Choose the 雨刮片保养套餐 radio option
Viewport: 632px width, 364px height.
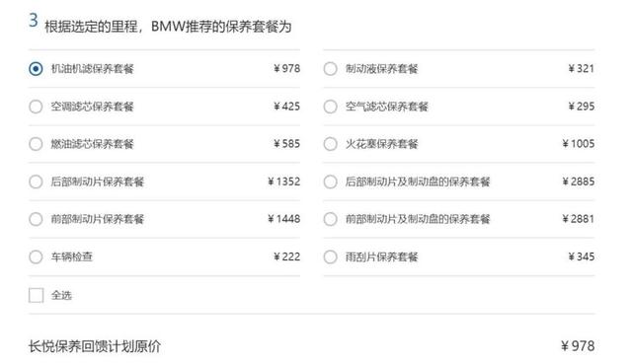pos(330,256)
